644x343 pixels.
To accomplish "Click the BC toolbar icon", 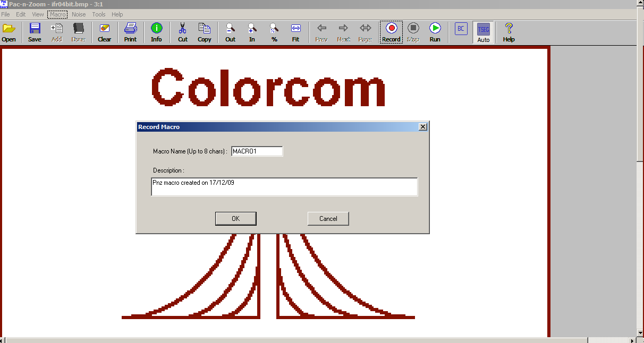I will click(x=461, y=29).
